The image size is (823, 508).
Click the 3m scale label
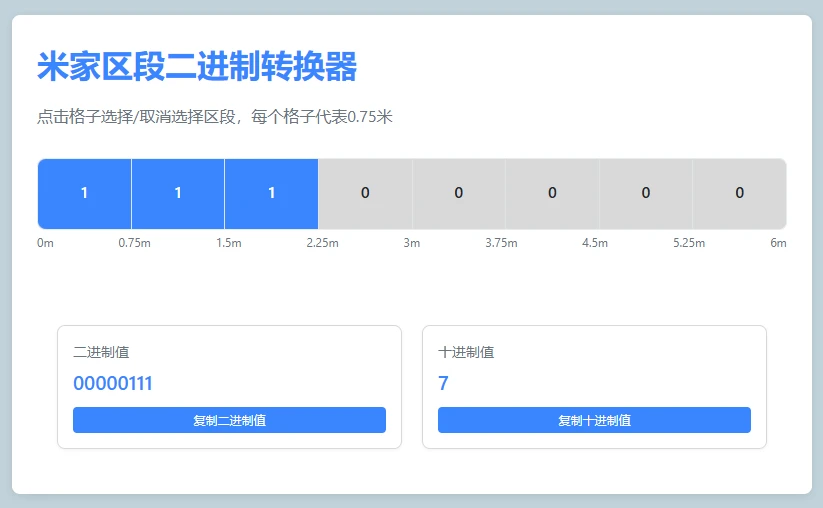(412, 243)
